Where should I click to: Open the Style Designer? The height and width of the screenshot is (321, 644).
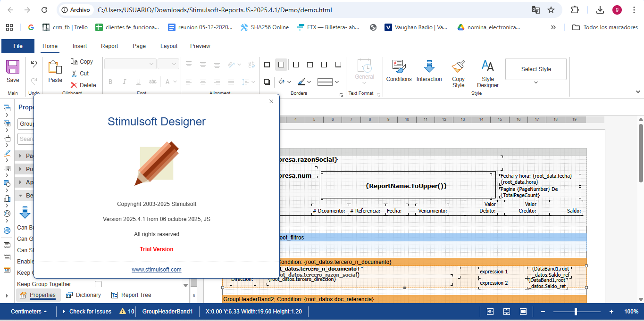487,67
